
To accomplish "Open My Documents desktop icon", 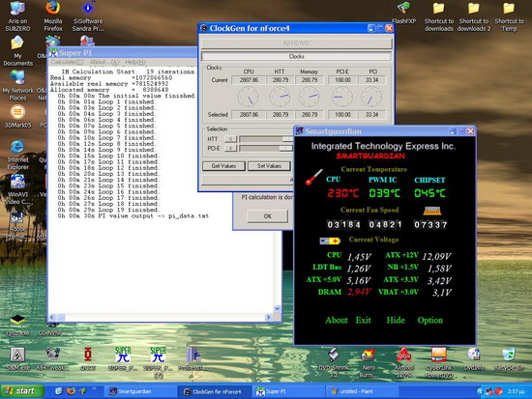I will [17, 51].
